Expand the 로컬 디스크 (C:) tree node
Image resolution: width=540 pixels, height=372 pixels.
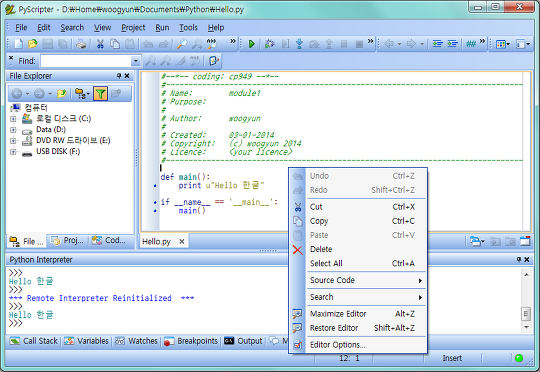(13, 119)
